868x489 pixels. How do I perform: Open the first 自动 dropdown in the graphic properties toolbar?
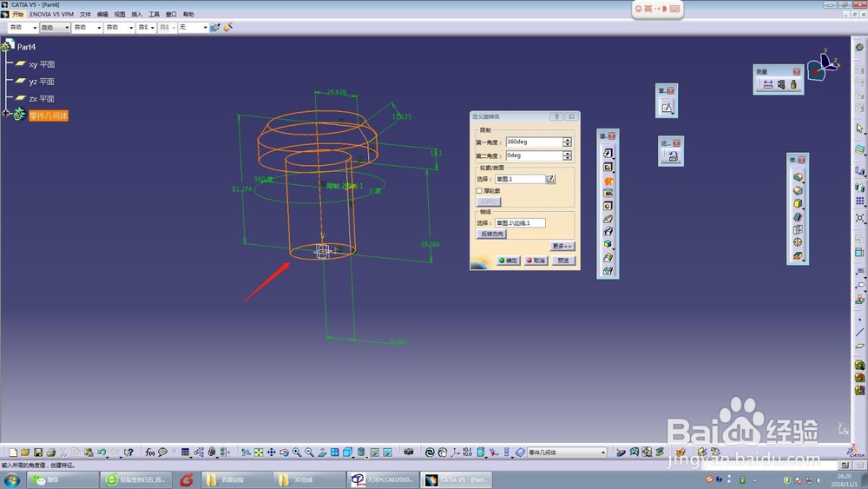(23, 27)
